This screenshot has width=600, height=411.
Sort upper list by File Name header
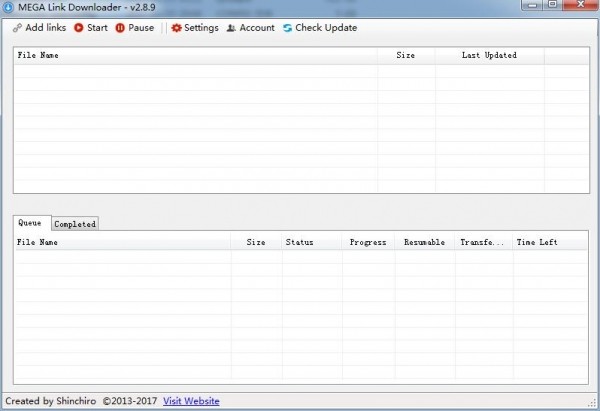196,55
